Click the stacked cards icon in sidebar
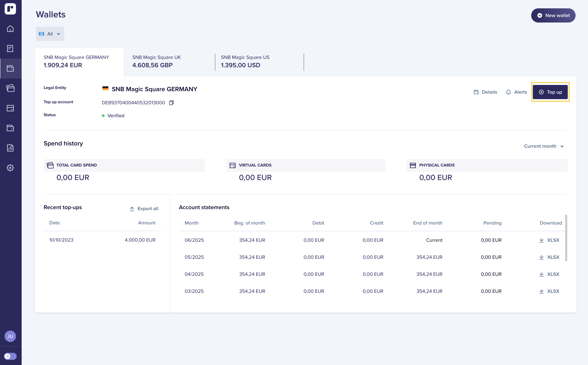Screen dimensions: 588x365 pos(10,88)
